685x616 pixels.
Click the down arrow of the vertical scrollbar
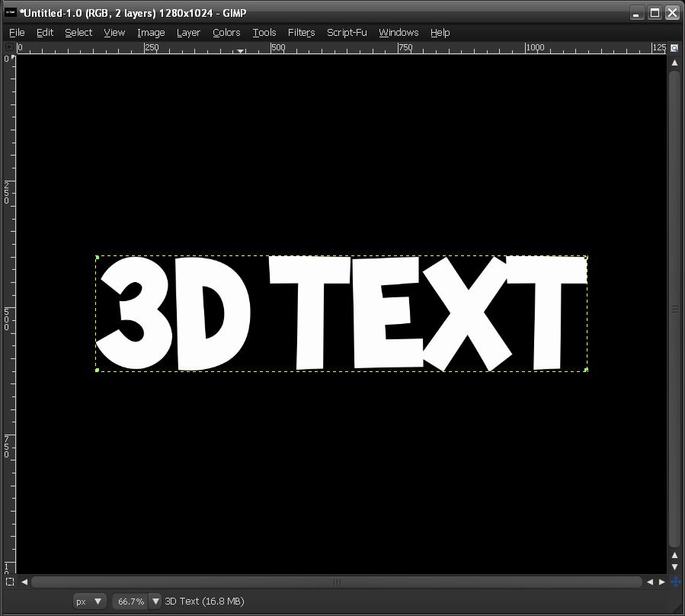pos(674,567)
